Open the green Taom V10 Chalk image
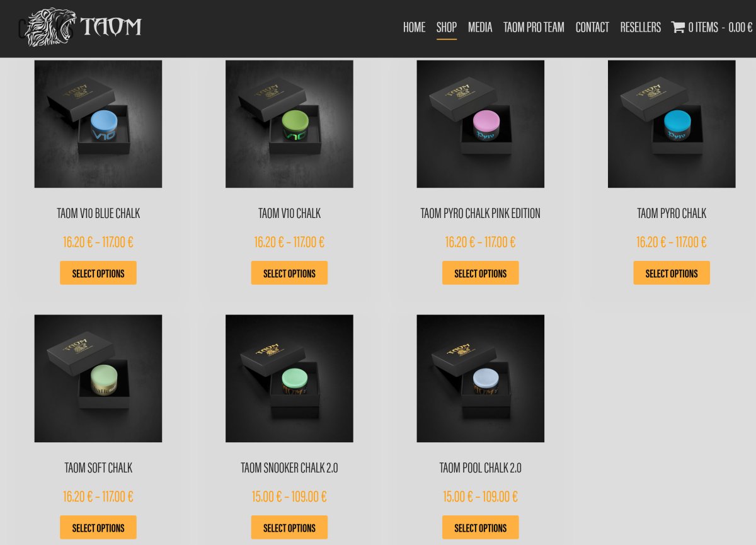This screenshot has width=756, height=545. pos(289,124)
